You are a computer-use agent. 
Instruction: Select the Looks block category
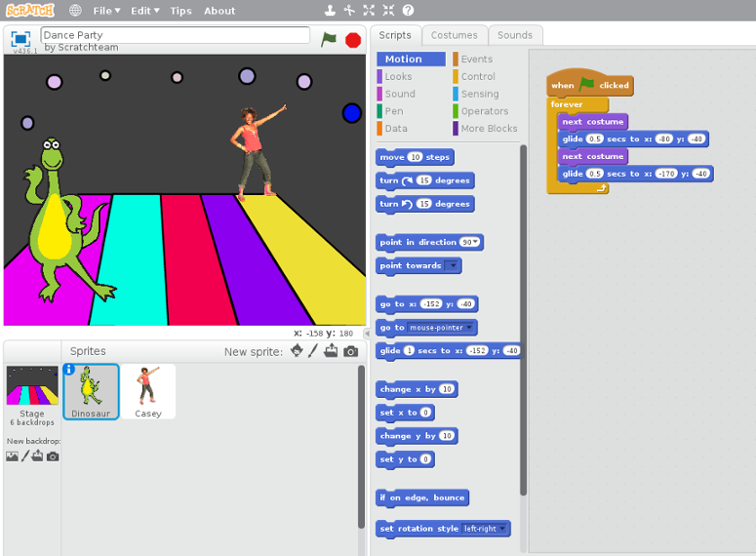coord(398,76)
